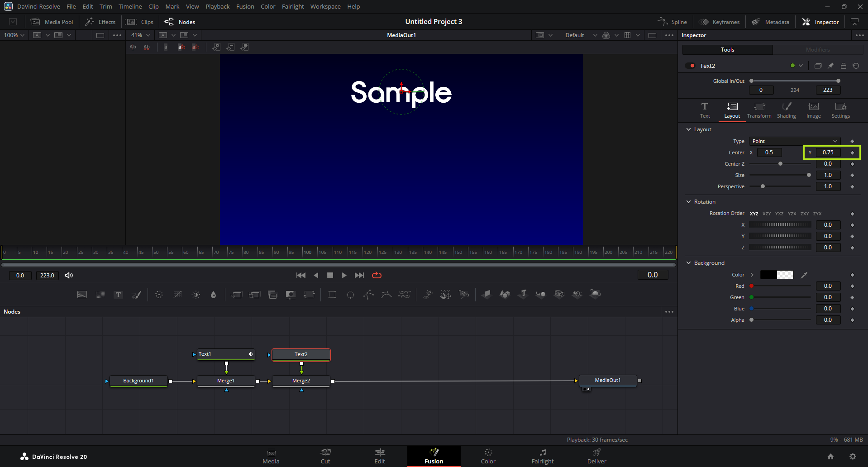
Task: Open the viewer 41% zoom dropdown
Action: (x=141, y=35)
